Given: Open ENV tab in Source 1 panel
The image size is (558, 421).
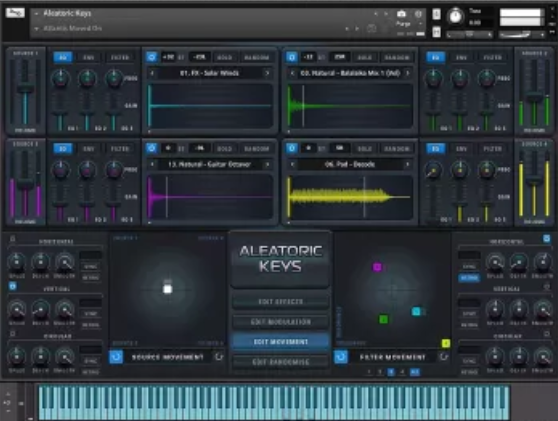Looking at the screenshot, I should pos(89,57).
